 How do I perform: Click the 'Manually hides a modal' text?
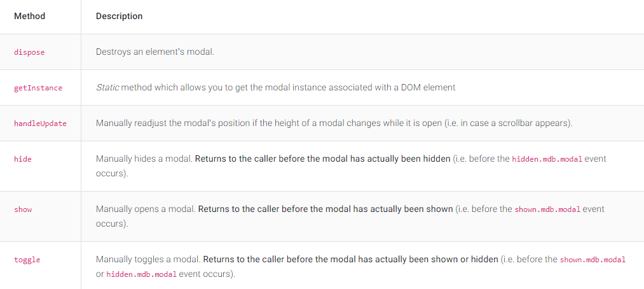[144, 159]
